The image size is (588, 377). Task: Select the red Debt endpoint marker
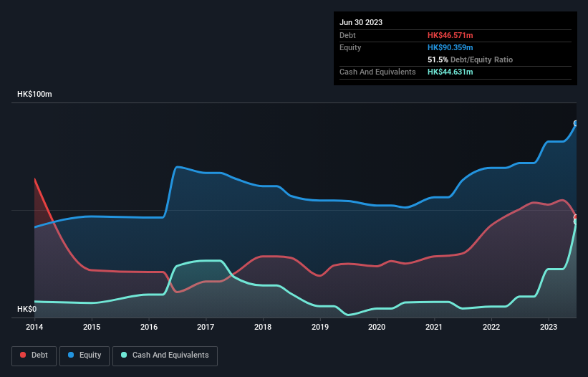coord(576,217)
